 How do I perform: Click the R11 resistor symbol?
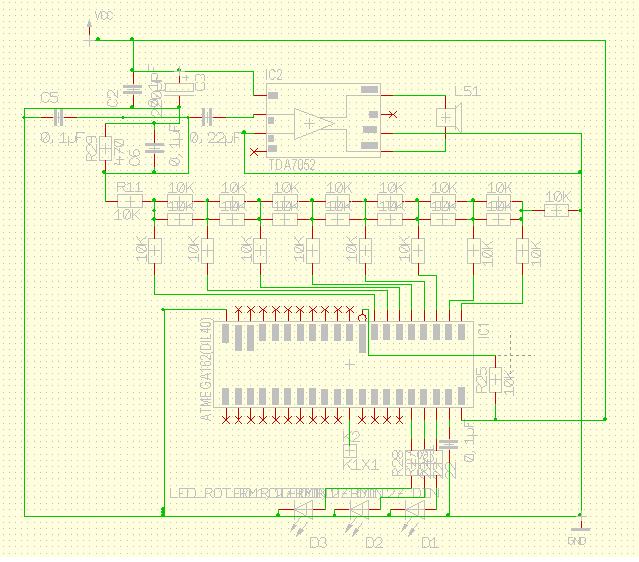[x=130, y=201]
